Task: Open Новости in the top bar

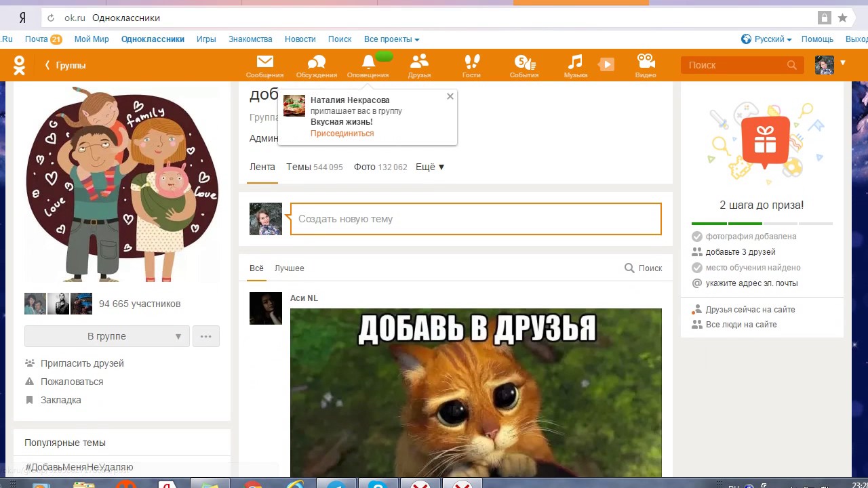Action: coord(300,39)
